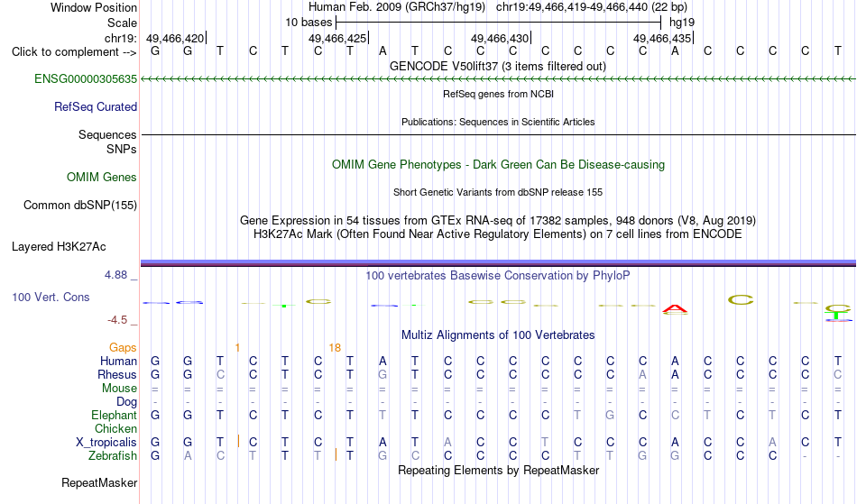Click the Gaps row label
The width and height of the screenshot is (857, 504).
(x=123, y=348)
